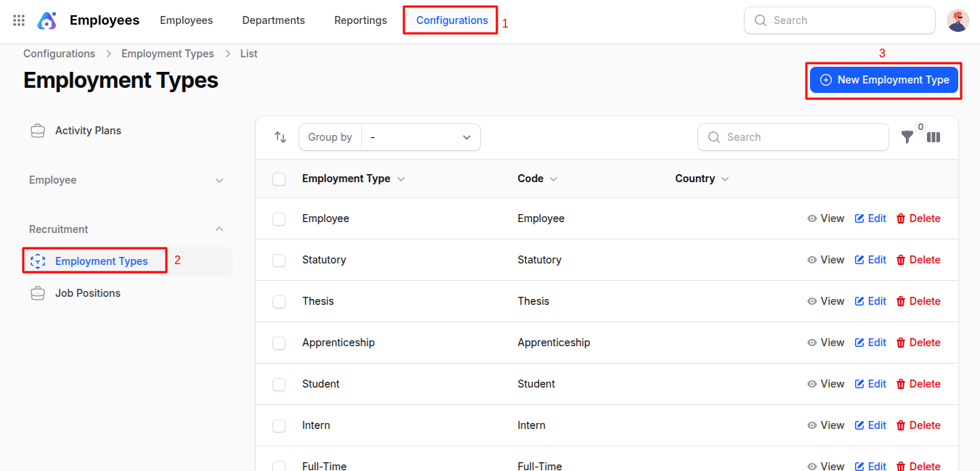Select the sort arrows icon near Group by

280,136
